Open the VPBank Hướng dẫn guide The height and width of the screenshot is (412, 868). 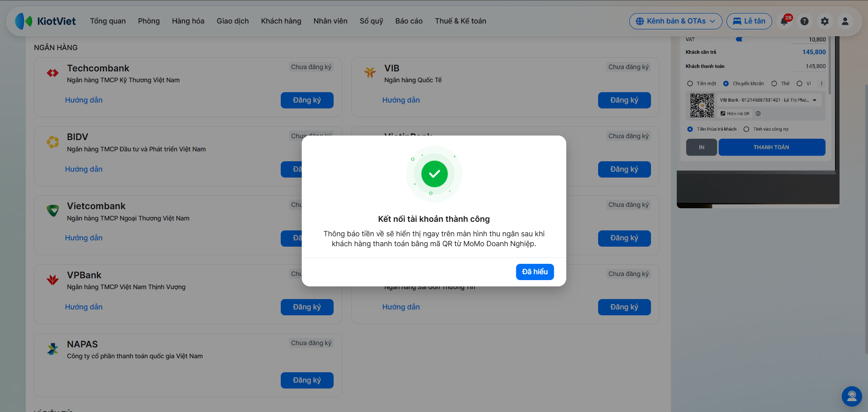coord(84,307)
